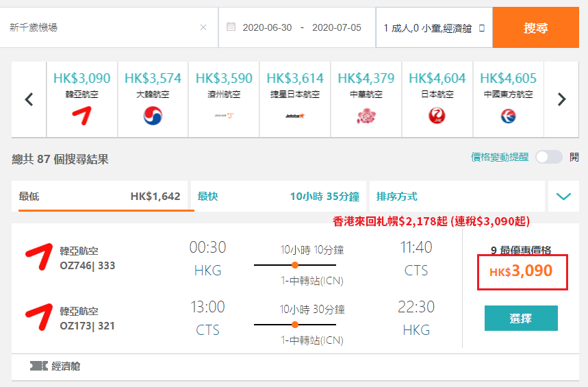This screenshot has height=387, width=588.
Task: Click 韓亞航空 logo on OZ746 flight
Action: (x=39, y=257)
